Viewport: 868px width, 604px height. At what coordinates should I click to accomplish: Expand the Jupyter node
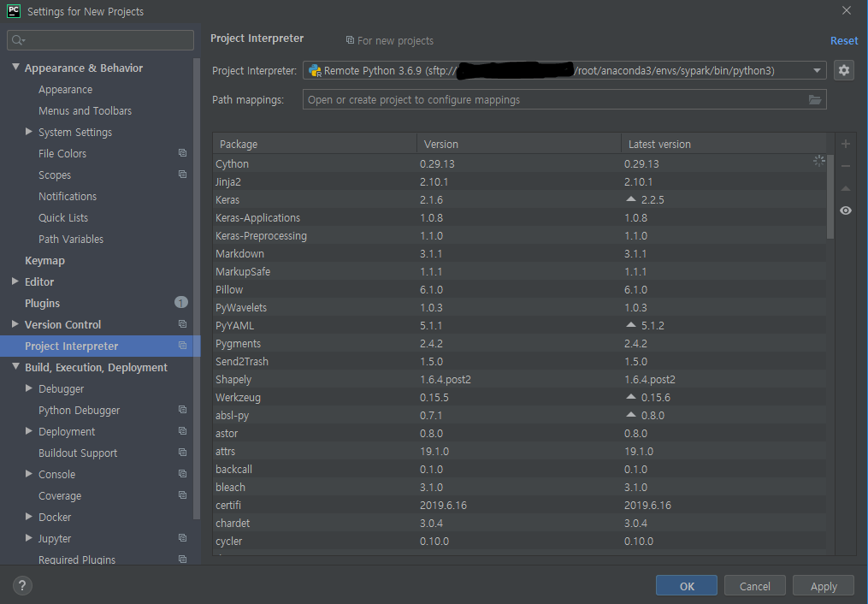[29, 537]
